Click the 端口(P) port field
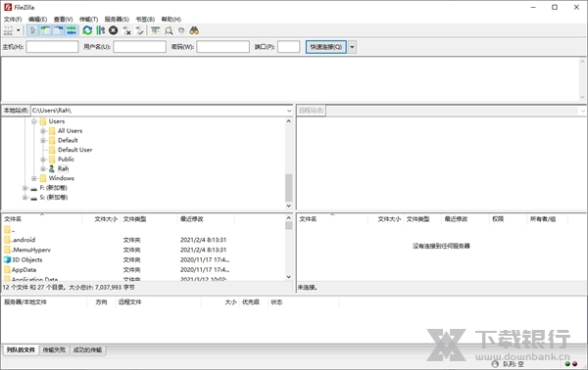Screen dimensions: 588x370 289,47
